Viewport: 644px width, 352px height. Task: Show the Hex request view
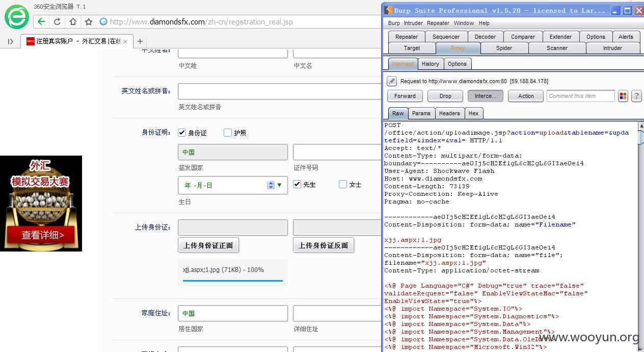point(474,113)
